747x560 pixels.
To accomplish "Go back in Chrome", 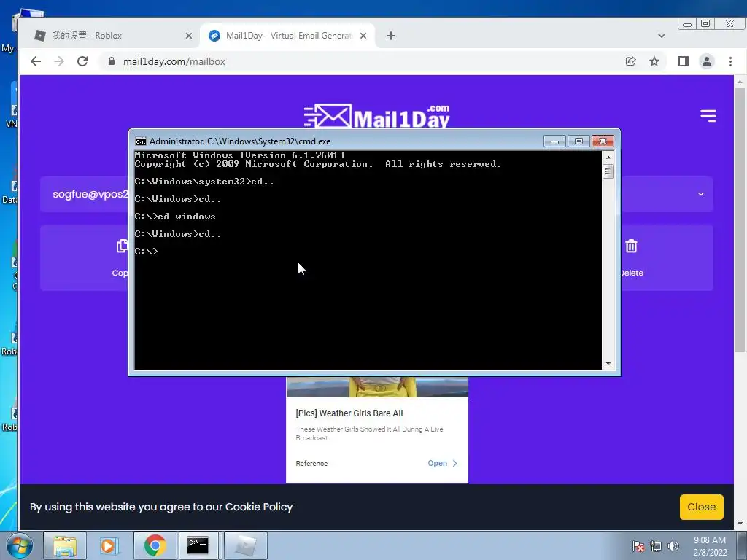I will click(x=36, y=61).
